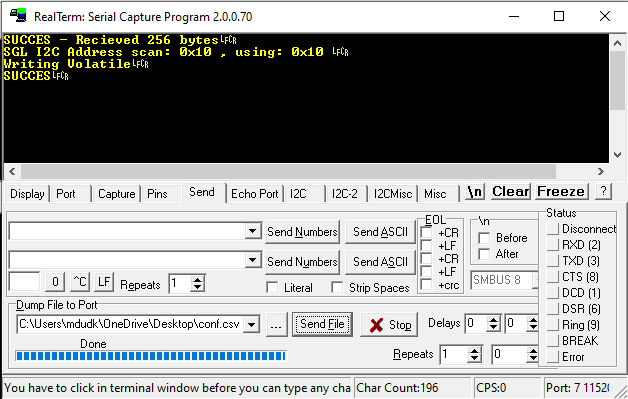The width and height of the screenshot is (628, 399).
Task: Click the Send File button
Action: [x=322, y=324]
